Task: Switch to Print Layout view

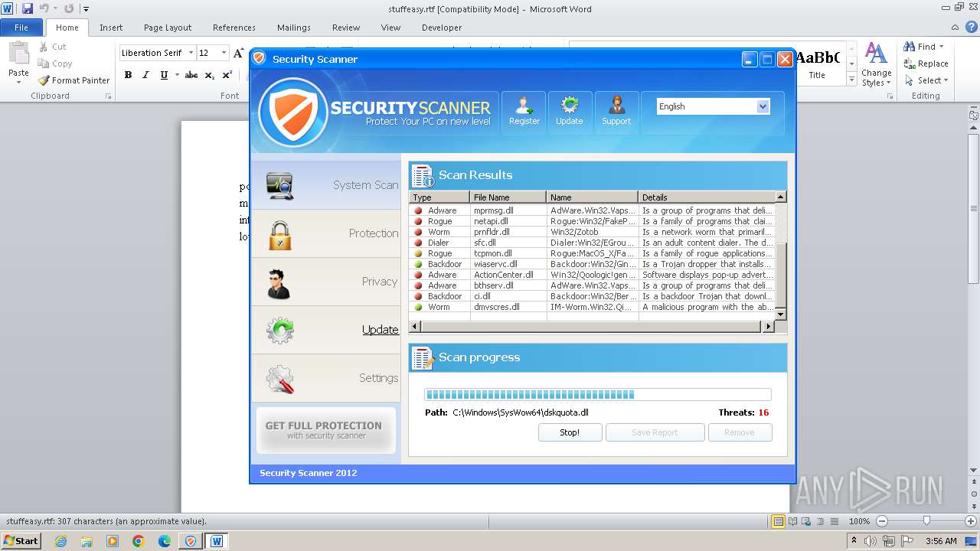Action: click(x=779, y=521)
